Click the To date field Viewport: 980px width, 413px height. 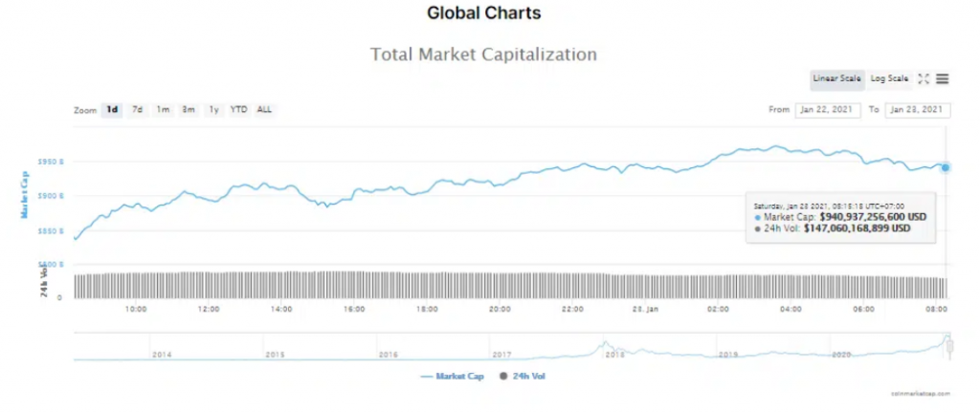(917, 110)
